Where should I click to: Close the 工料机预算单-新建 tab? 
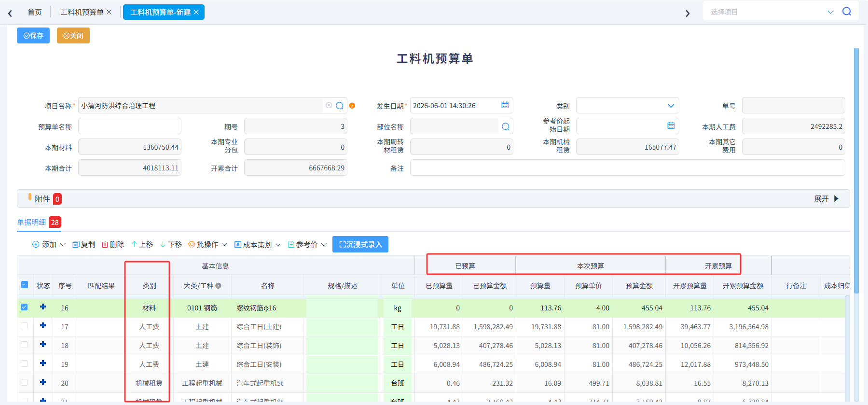point(196,12)
